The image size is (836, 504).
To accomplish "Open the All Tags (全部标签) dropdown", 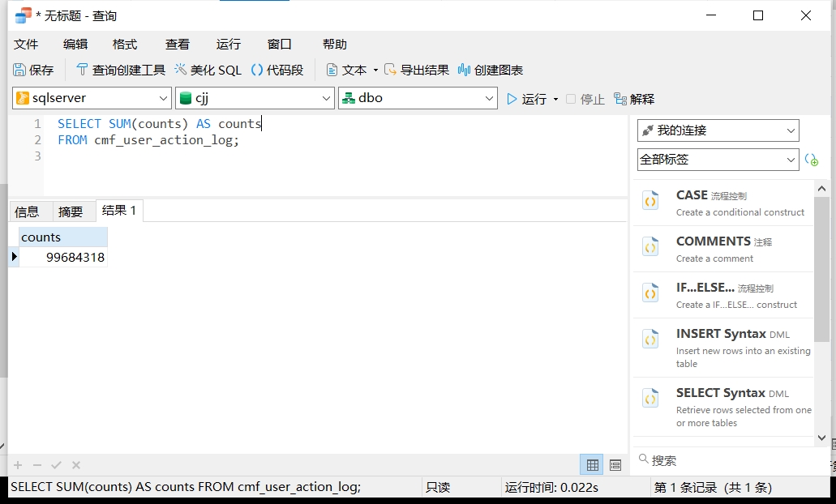I will (x=718, y=160).
